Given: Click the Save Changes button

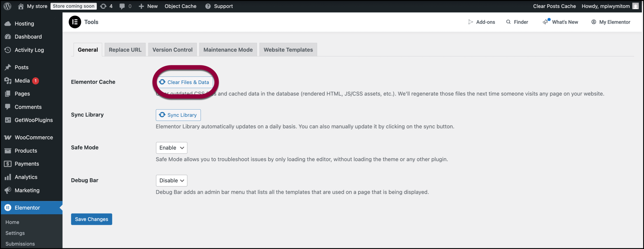Looking at the screenshot, I should click(x=92, y=219).
